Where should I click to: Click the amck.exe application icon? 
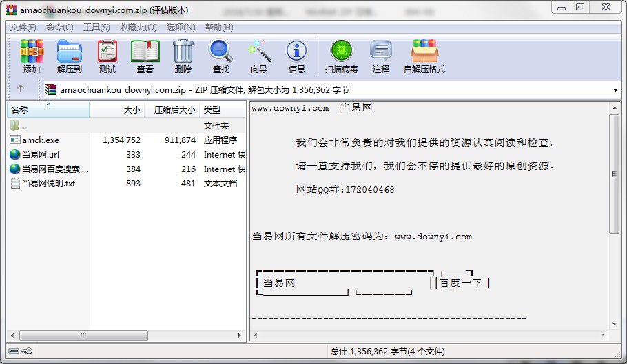pyautogui.click(x=14, y=140)
